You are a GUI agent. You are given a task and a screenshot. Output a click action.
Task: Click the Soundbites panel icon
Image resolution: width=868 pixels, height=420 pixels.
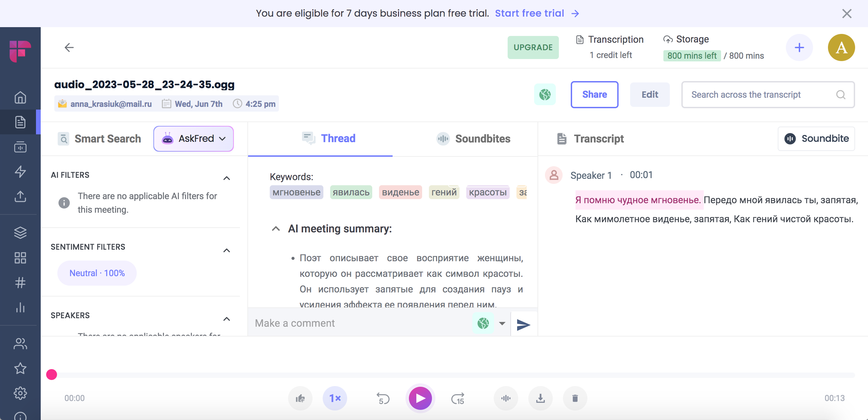(442, 139)
